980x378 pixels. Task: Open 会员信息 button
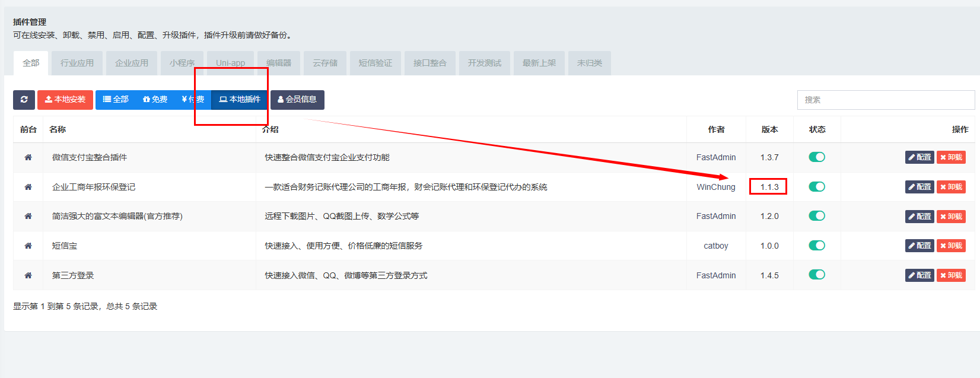pyautogui.click(x=297, y=100)
